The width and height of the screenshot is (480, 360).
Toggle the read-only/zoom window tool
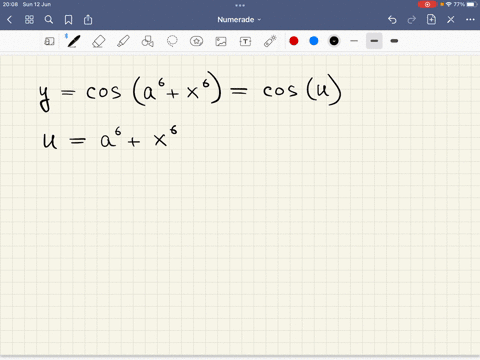point(49,41)
